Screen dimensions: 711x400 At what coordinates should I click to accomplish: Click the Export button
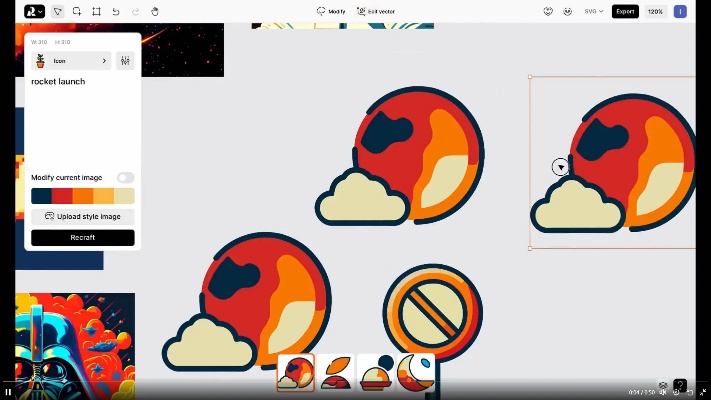625,11
